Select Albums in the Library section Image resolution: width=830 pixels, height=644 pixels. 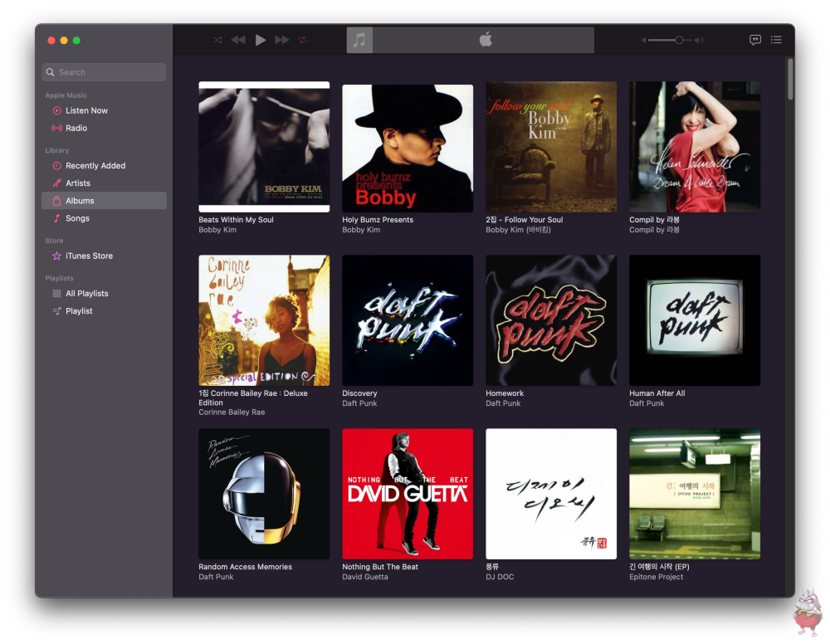[x=104, y=201]
